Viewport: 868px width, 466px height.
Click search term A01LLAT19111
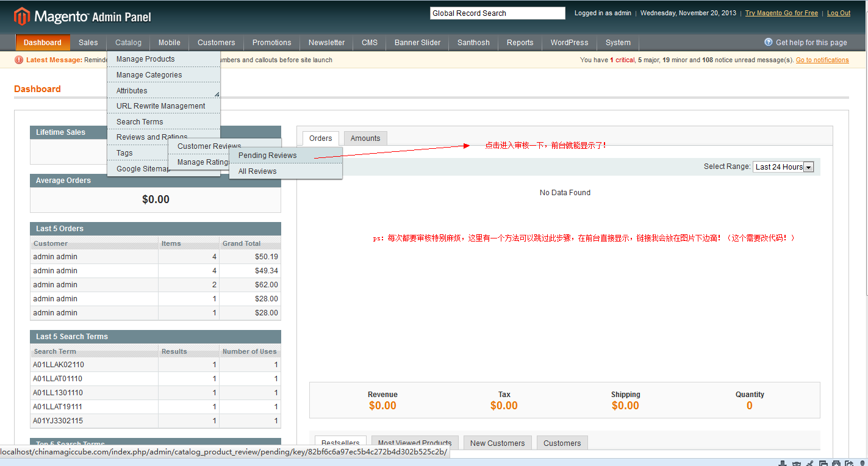click(57, 407)
